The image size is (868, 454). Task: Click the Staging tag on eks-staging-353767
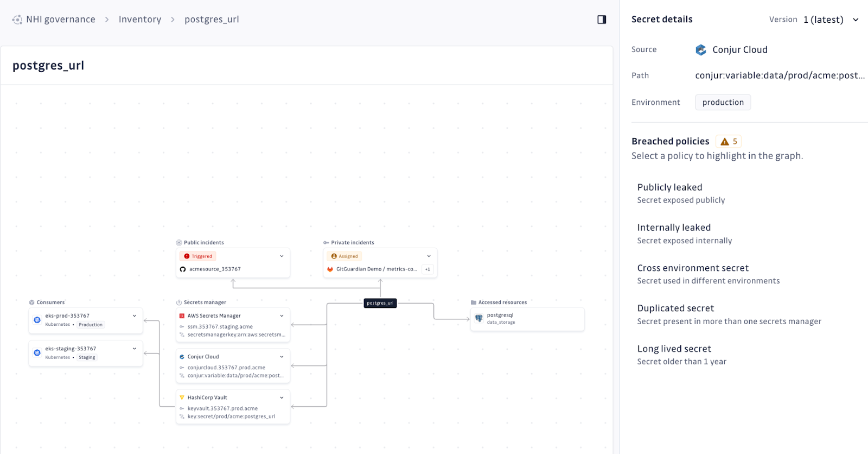tap(87, 357)
